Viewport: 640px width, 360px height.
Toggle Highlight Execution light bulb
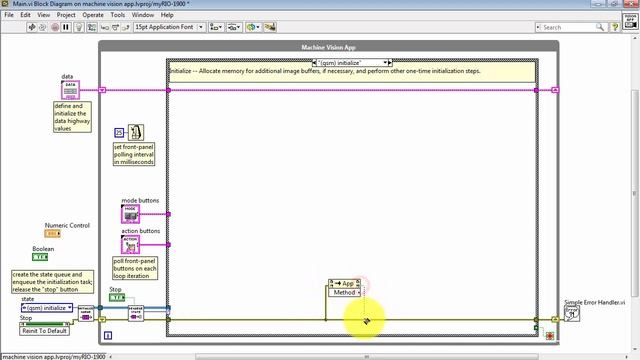[x=79, y=27]
